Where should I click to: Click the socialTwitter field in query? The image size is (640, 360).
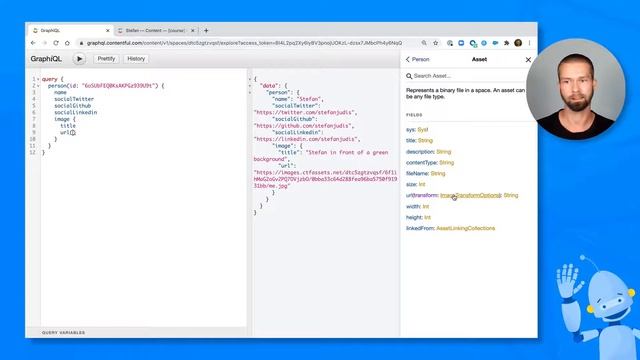(x=74, y=99)
